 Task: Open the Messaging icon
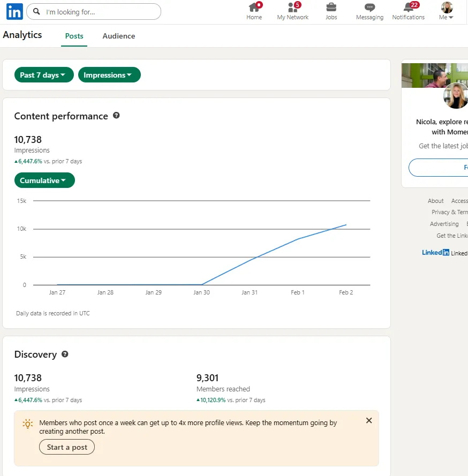click(369, 8)
